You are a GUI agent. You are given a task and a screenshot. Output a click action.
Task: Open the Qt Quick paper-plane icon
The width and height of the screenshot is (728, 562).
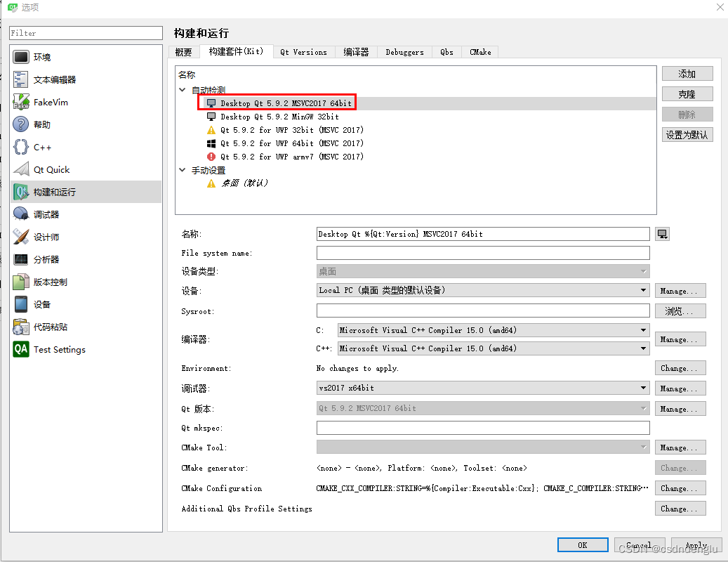(x=21, y=169)
